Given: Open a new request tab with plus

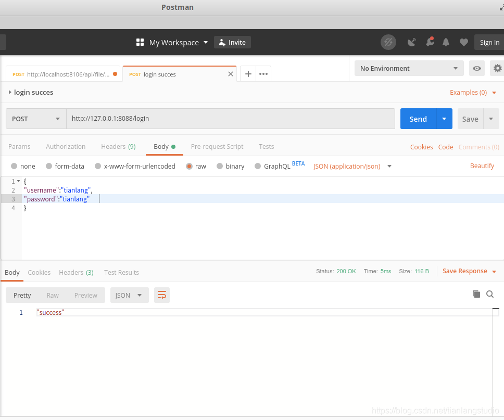Looking at the screenshot, I should 248,74.
